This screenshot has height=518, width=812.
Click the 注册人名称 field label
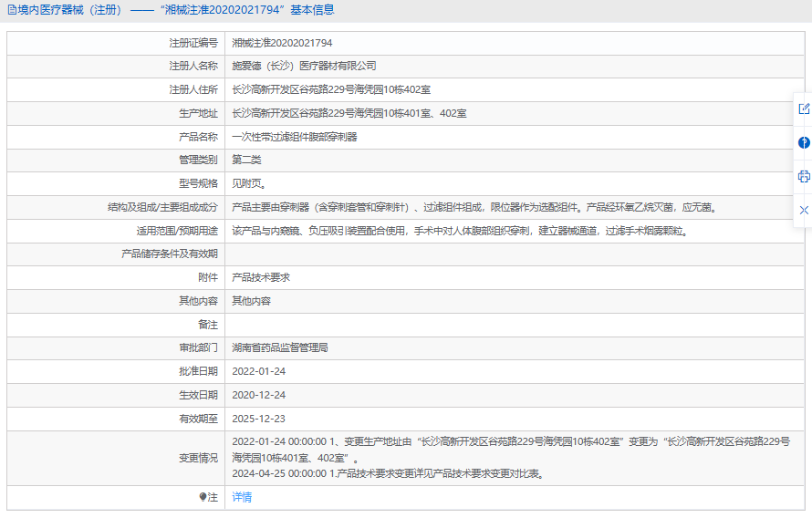point(193,67)
